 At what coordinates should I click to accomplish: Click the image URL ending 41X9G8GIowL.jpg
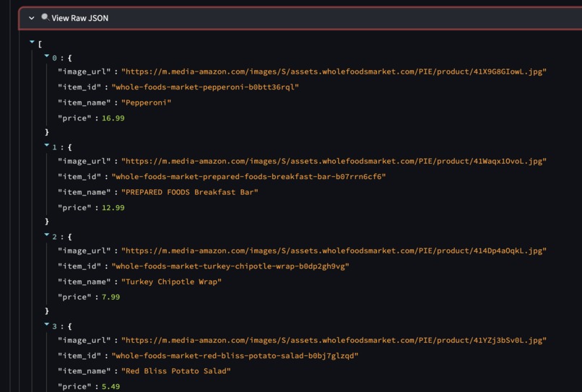coord(334,71)
